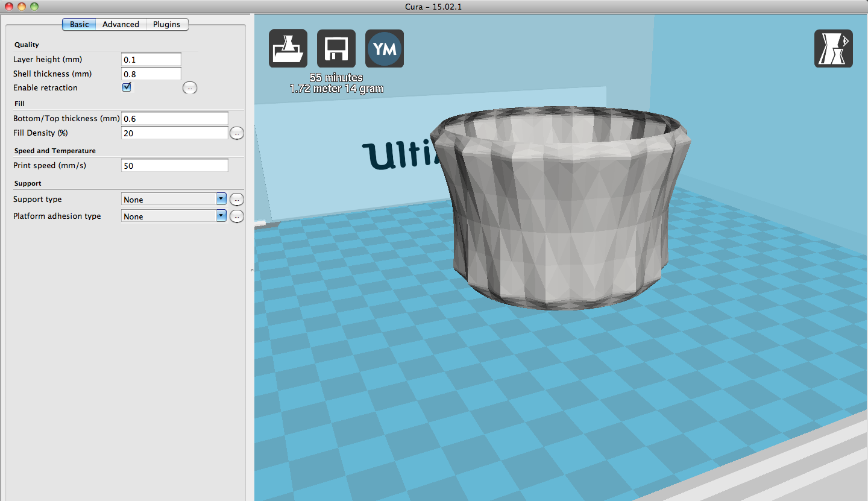Image resolution: width=868 pixels, height=501 pixels.
Task: Click the Bottom/Top thickness field
Action: [x=174, y=119]
